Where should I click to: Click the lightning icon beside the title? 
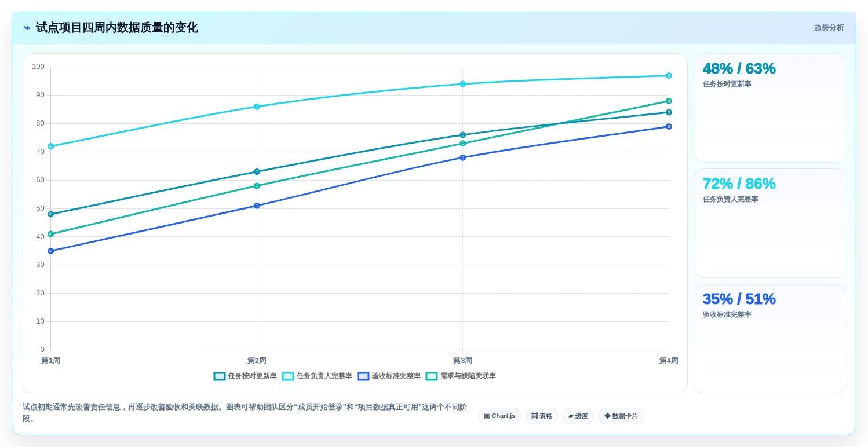pyautogui.click(x=27, y=28)
